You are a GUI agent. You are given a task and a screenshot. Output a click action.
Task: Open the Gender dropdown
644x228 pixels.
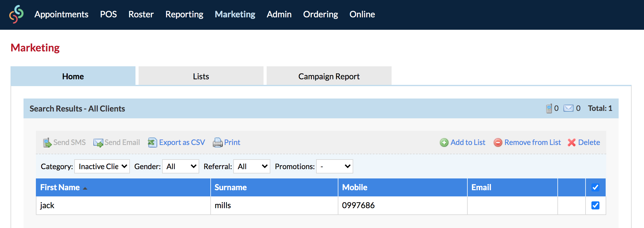coord(181,166)
